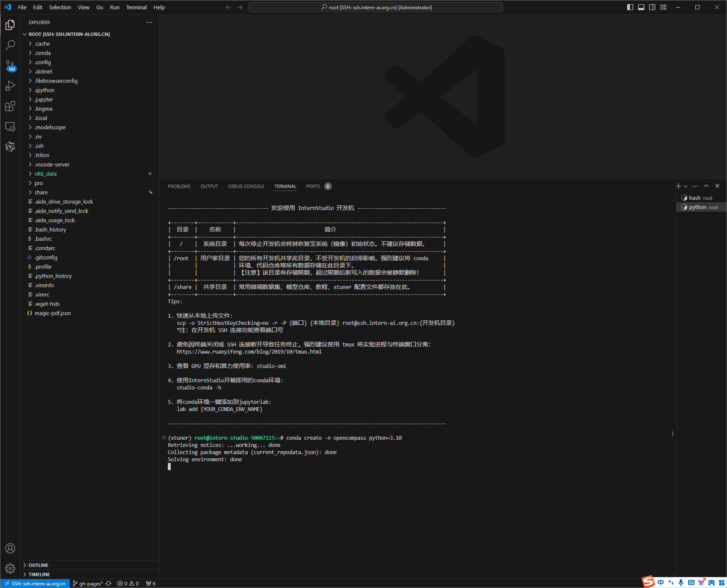Viewport: 727px width, 588px height.
Task: Open Run and Debug view
Action: click(10, 86)
